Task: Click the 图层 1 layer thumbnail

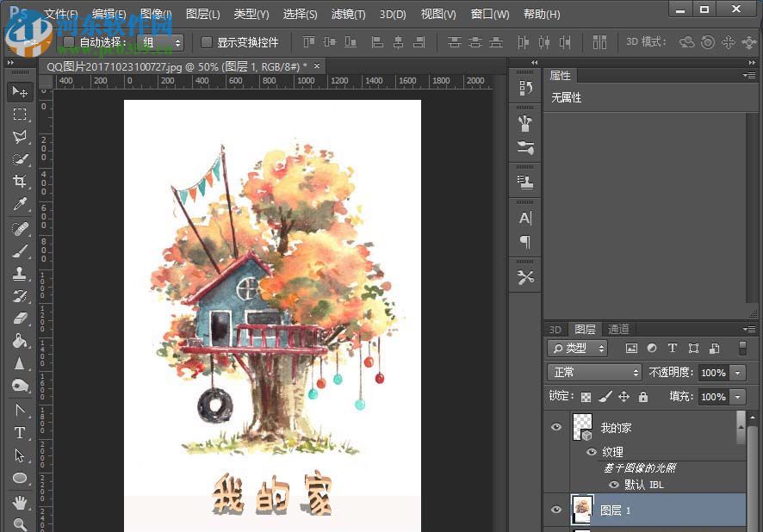Action: tap(582, 510)
